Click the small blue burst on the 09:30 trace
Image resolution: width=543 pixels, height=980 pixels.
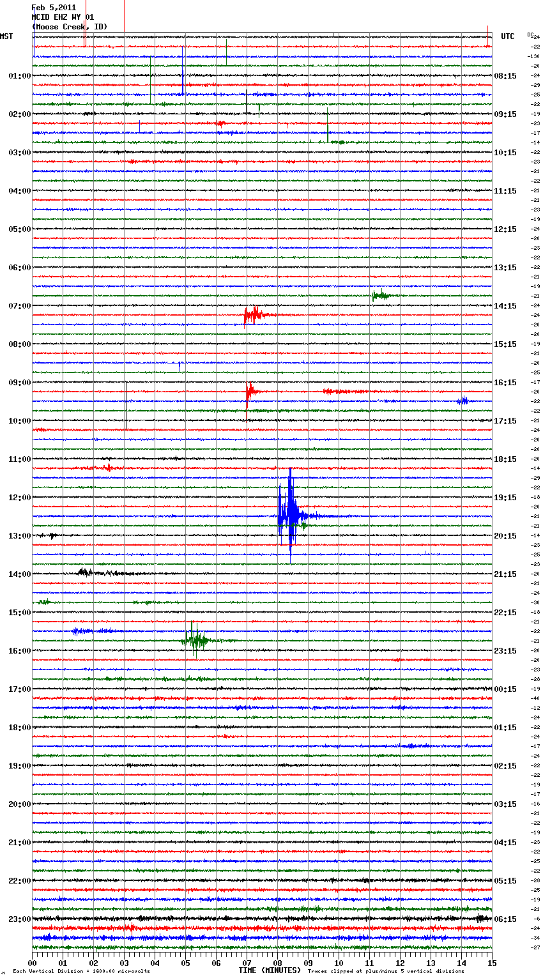click(463, 401)
